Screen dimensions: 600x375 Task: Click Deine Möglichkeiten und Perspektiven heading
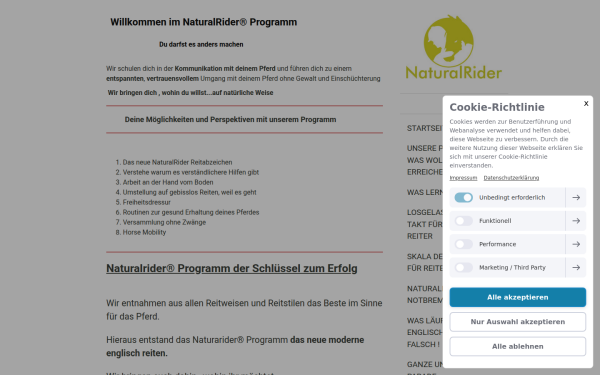230,119
